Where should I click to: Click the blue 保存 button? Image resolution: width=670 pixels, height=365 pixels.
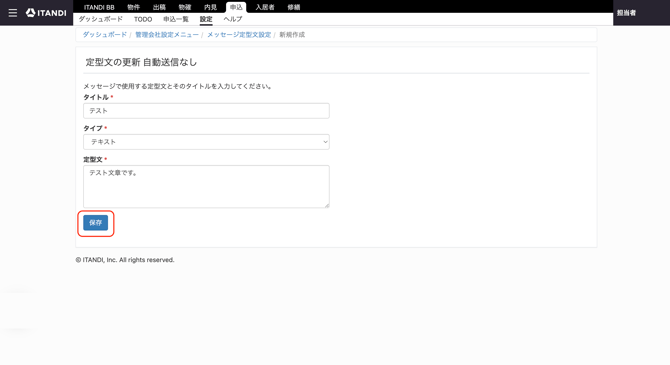click(x=96, y=223)
